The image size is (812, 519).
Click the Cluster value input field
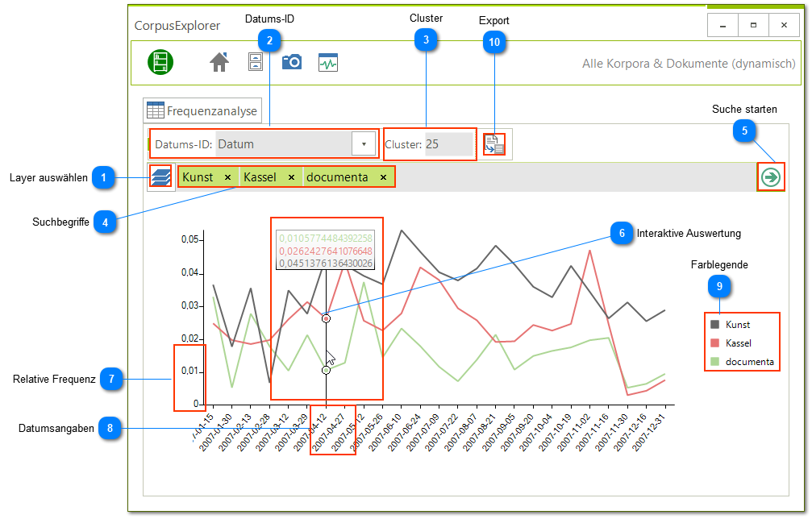pos(448,144)
